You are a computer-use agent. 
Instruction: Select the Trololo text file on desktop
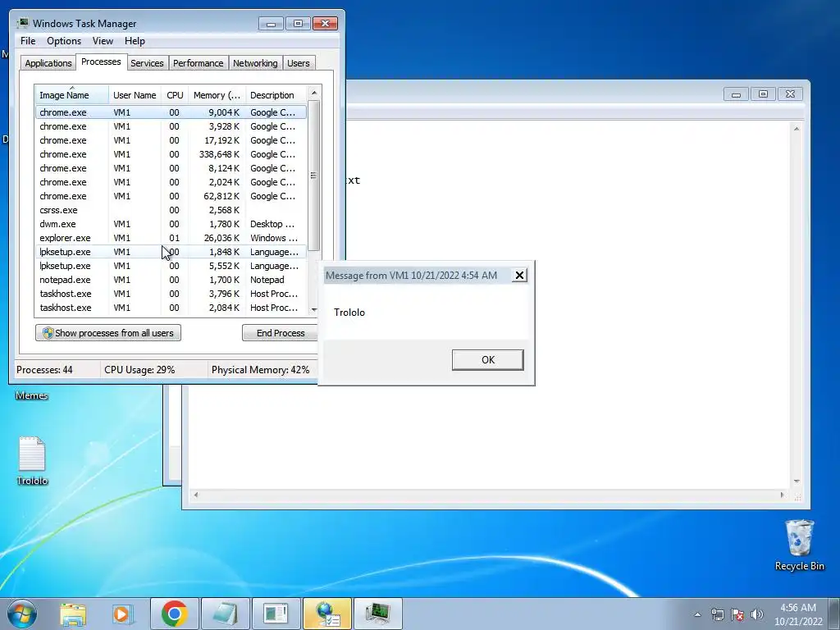[x=32, y=461]
